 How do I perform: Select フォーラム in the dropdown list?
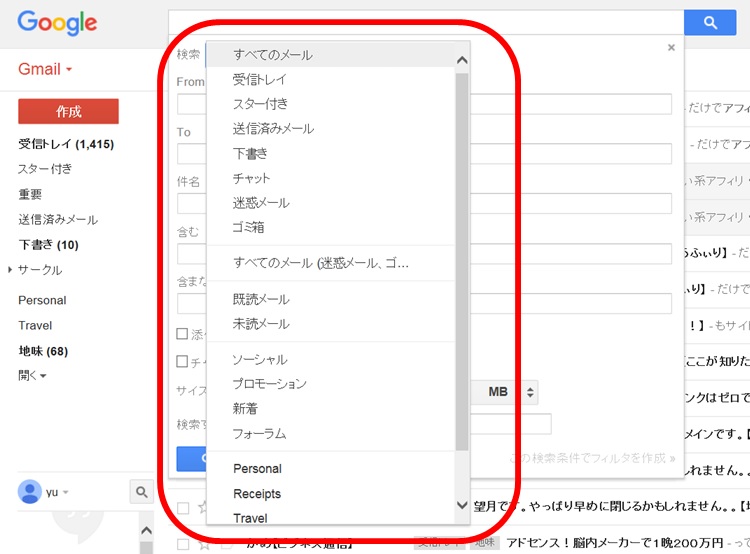click(331, 434)
